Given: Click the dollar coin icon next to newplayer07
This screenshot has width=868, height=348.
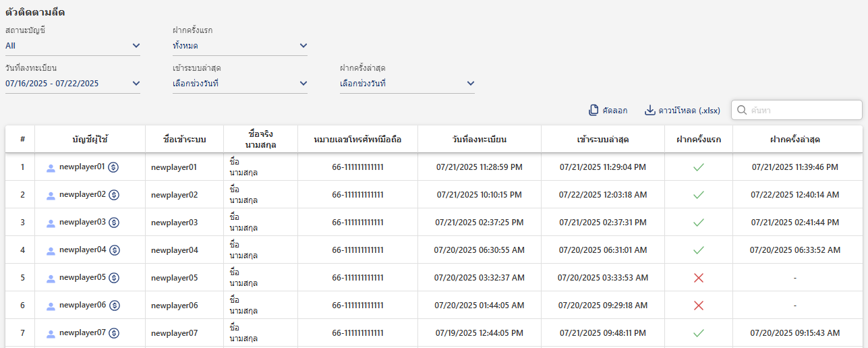Looking at the screenshot, I should tap(114, 332).
